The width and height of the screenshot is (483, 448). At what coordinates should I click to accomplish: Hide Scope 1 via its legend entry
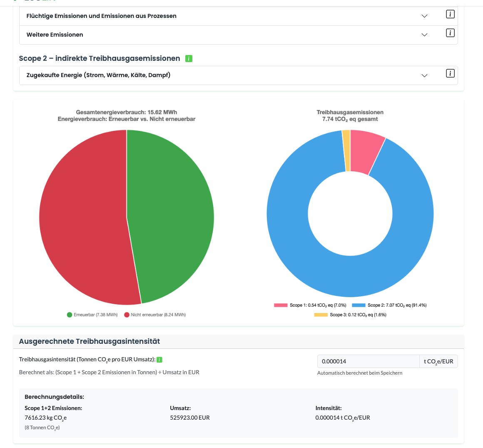[310, 305]
